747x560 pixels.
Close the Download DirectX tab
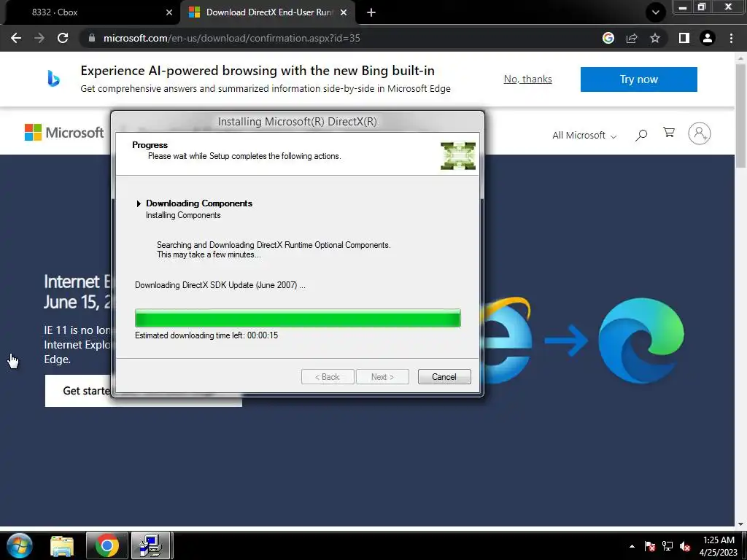click(x=343, y=12)
